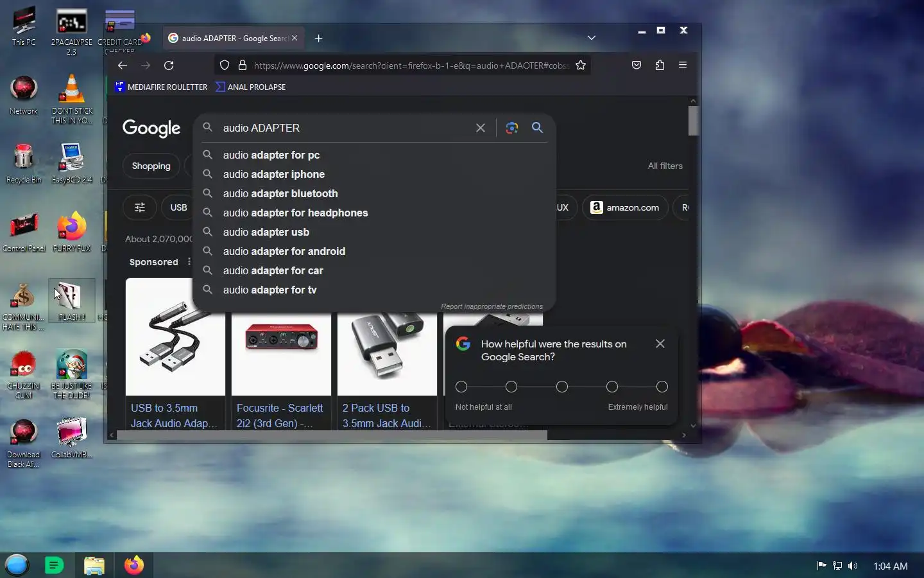
Task: Click the site padlock security icon
Action: pyautogui.click(x=243, y=65)
